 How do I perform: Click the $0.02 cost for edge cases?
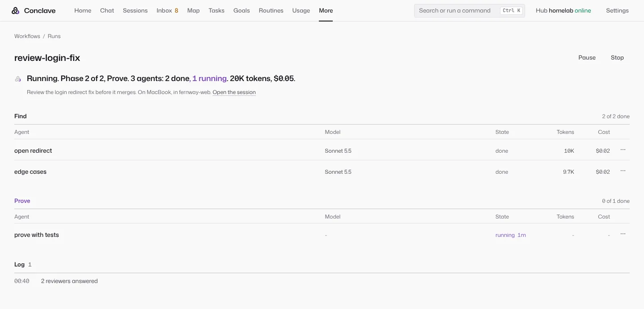tap(603, 172)
